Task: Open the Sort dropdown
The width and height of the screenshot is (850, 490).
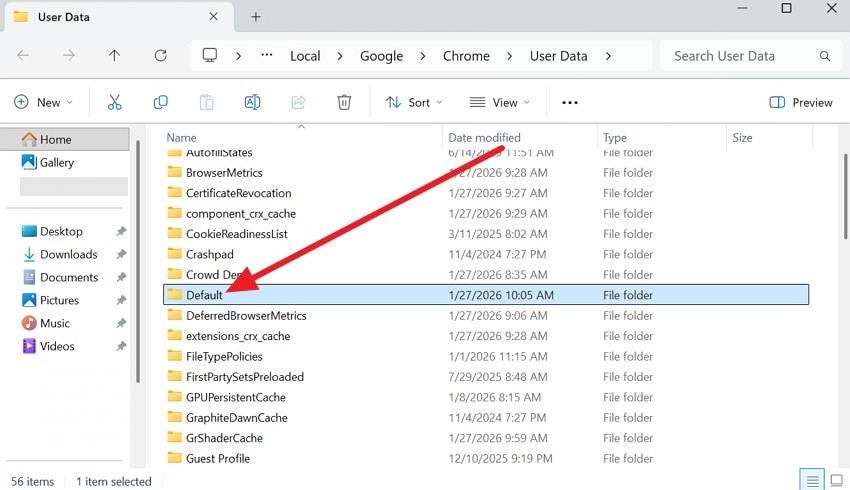Action: pos(414,102)
